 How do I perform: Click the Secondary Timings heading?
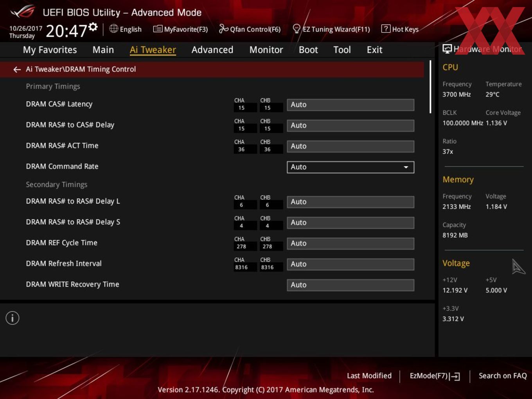pyautogui.click(x=56, y=184)
